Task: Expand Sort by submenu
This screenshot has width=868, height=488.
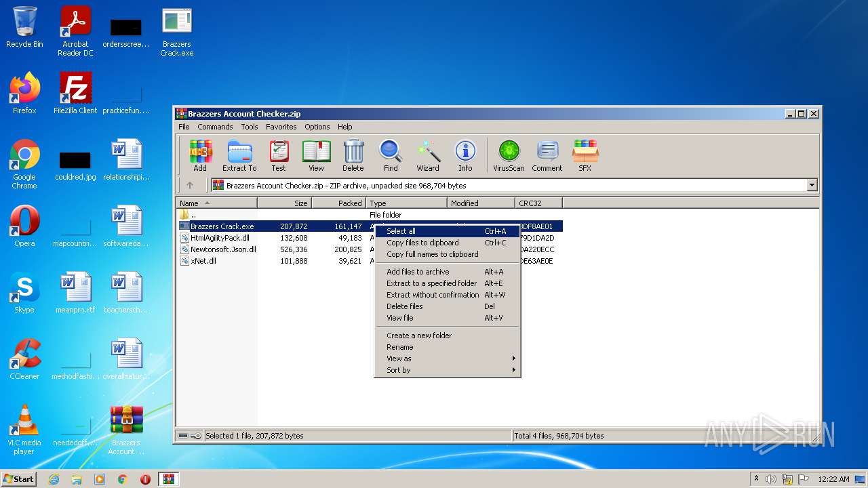Action: click(x=448, y=370)
